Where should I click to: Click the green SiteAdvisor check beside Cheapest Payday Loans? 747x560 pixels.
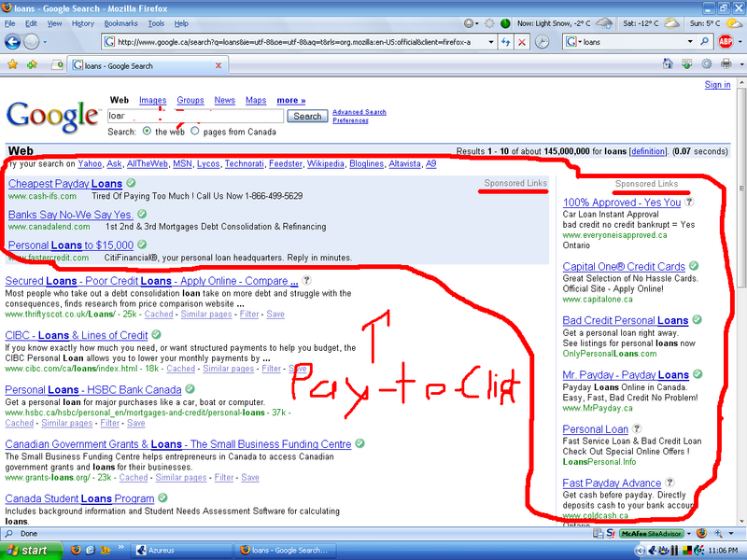[x=131, y=183]
